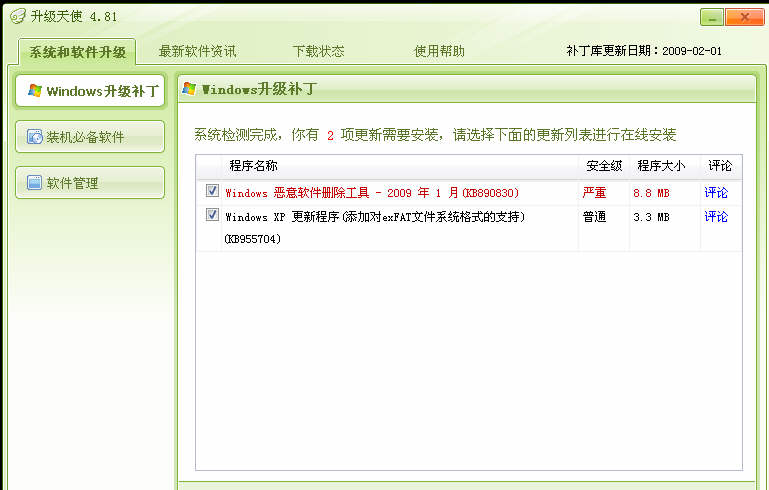Viewport: 769px width, 490px height.
Task: Click the 补丁库更新日期 2009-02-01 label
Action: pos(644,51)
